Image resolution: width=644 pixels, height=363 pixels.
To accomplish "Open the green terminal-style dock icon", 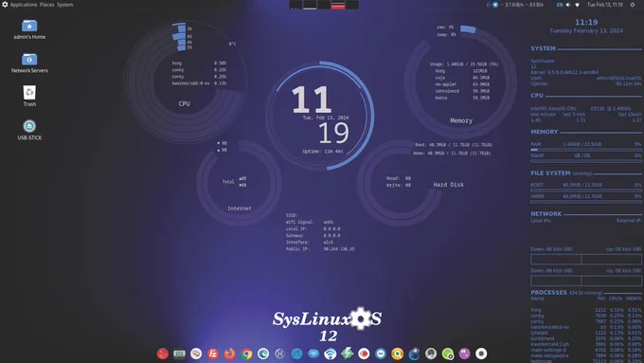I will 179,354.
